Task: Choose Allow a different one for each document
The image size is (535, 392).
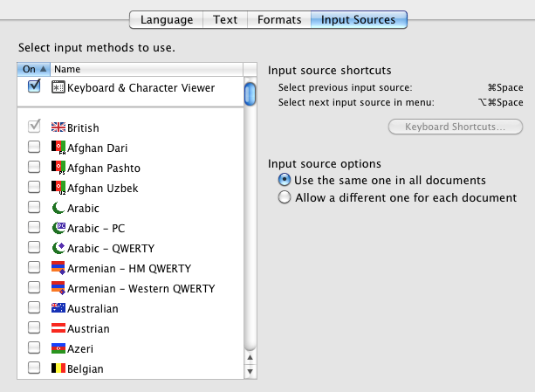Action: 284,197
